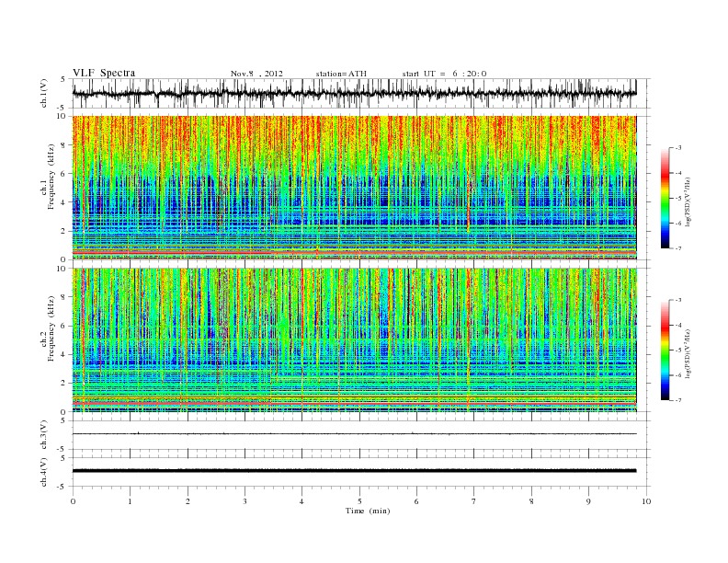728x563 pixels.
Task: Click the "-3" tick on ch.1 colorbar
Action: (x=678, y=148)
